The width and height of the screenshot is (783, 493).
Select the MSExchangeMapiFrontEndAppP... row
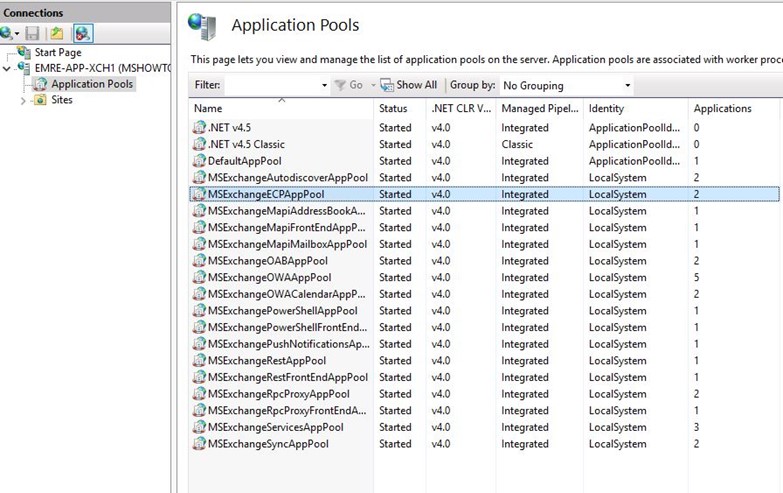coord(484,227)
